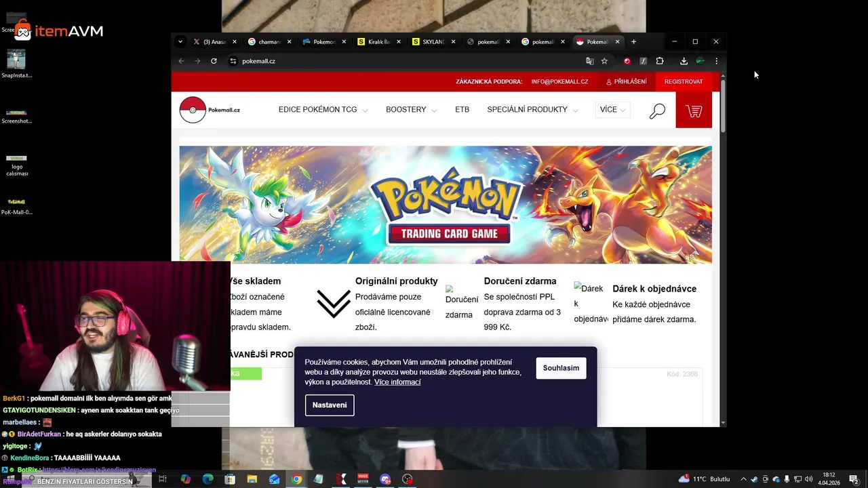Open a new Chrome tab
This screenshot has width=868, height=488.
coord(633,41)
